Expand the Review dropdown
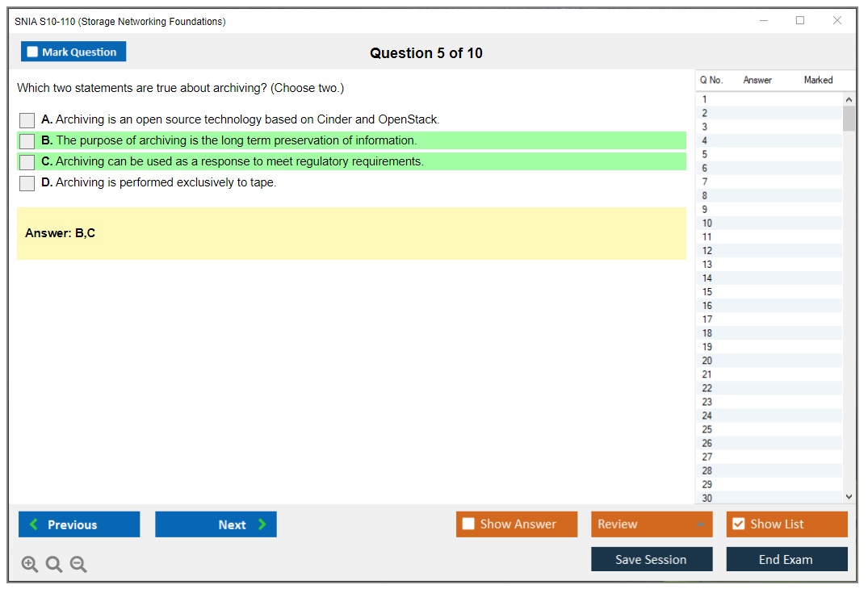The height and width of the screenshot is (593, 868). click(700, 524)
